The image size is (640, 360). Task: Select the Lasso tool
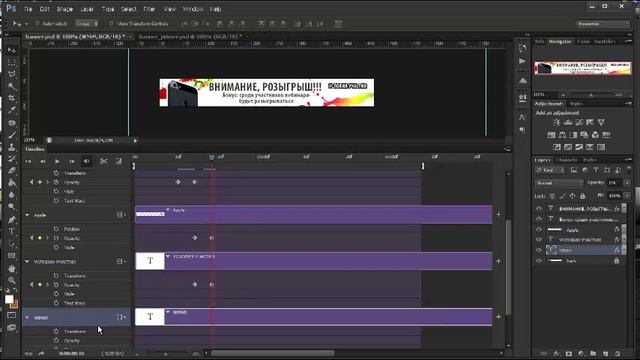tap(12, 74)
